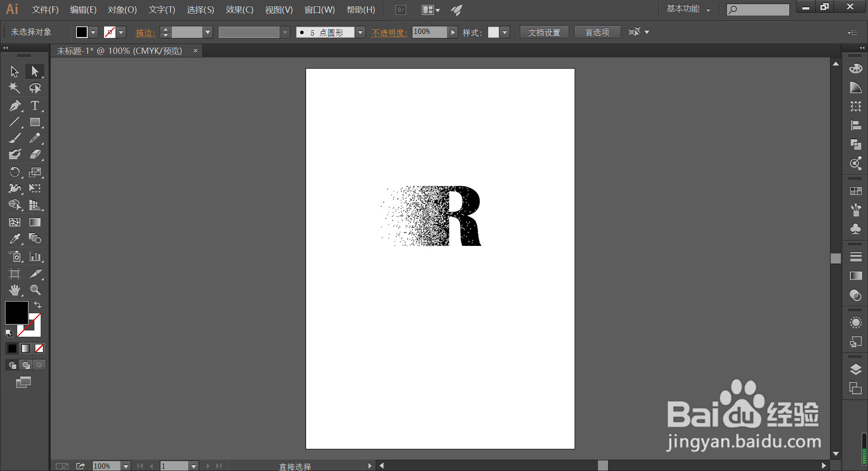
Task: Open the 描边 stroke panel link
Action: 146,33
